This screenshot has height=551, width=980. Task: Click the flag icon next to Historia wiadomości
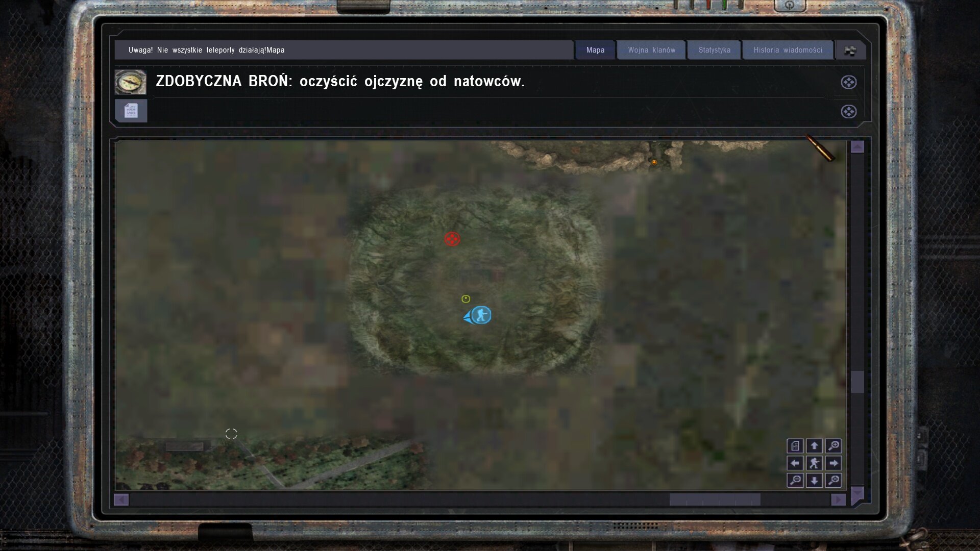(850, 50)
